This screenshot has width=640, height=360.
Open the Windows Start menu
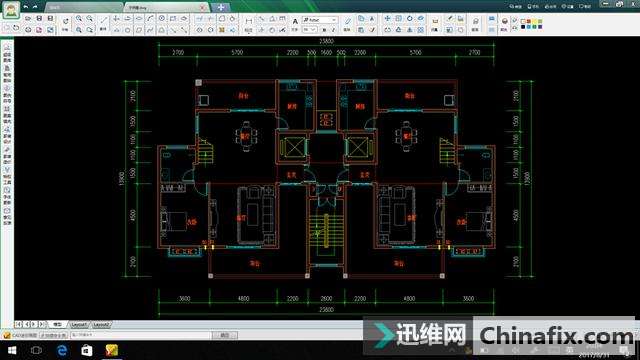coord(12,351)
